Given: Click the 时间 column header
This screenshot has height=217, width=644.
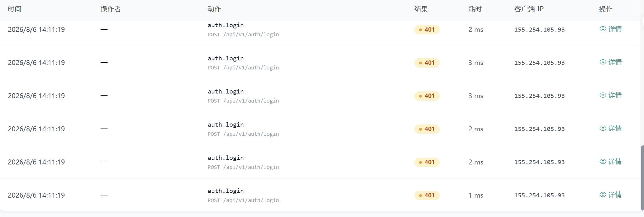Looking at the screenshot, I should pos(15,9).
